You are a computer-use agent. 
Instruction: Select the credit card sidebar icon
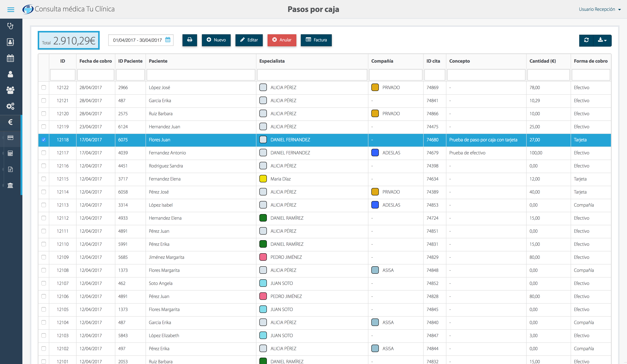[10, 138]
